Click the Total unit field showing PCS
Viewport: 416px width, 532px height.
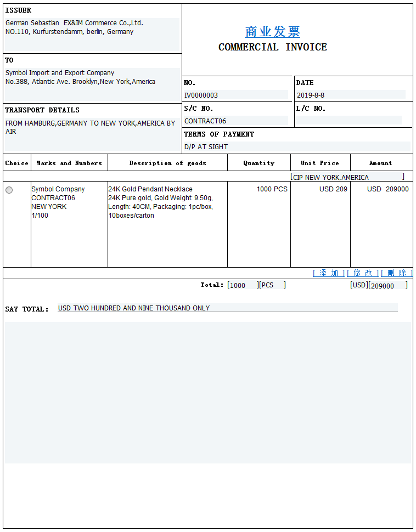pos(272,285)
